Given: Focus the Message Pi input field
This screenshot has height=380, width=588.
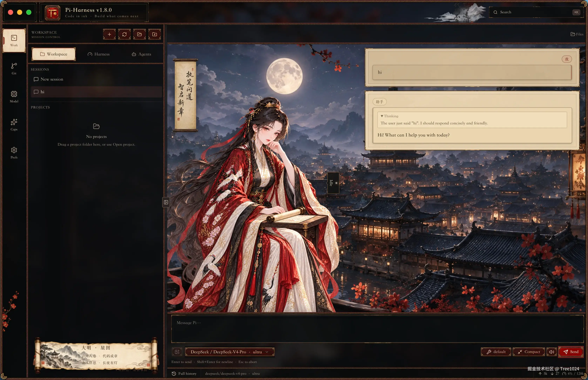Looking at the screenshot, I should (x=377, y=329).
